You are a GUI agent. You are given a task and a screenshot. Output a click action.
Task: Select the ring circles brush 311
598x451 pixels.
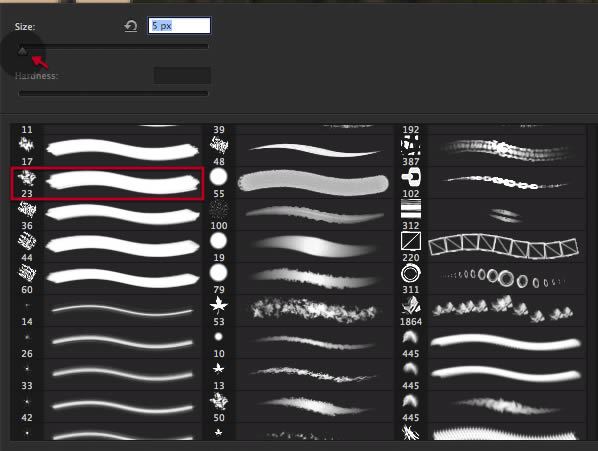click(491, 279)
